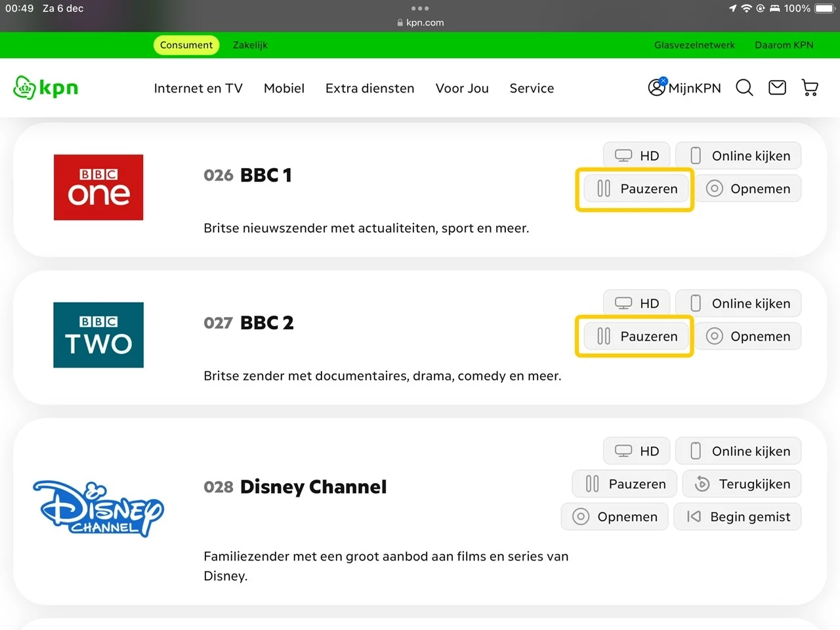The height and width of the screenshot is (630, 840).
Task: Click the BBC 1 description 'Britse nieuwszender' text
Action: [366, 228]
